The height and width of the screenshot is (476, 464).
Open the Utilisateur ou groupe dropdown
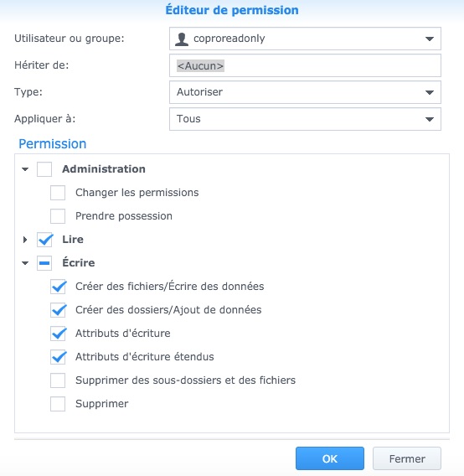(305, 39)
